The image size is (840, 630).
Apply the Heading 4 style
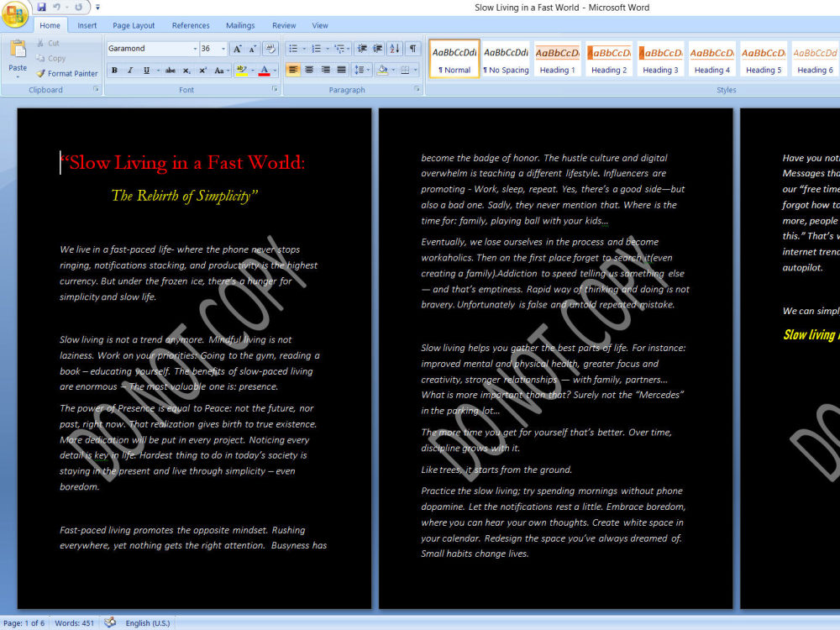(712, 59)
